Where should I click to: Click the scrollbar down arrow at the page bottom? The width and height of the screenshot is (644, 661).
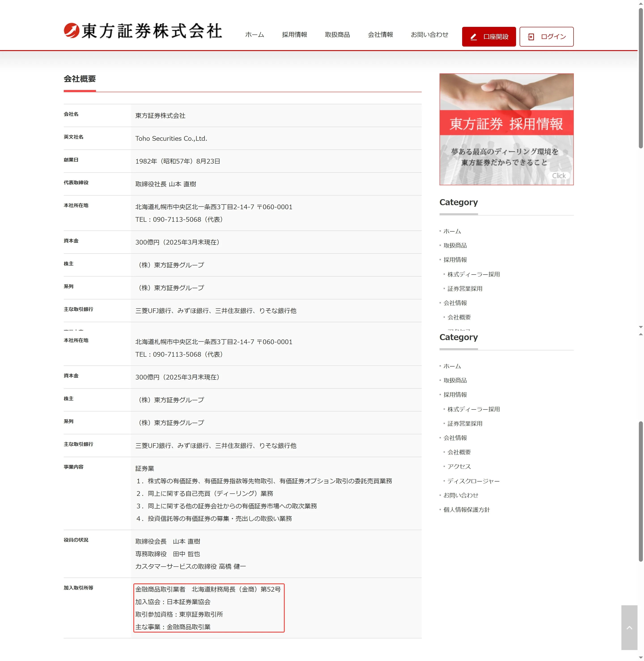coord(641,658)
